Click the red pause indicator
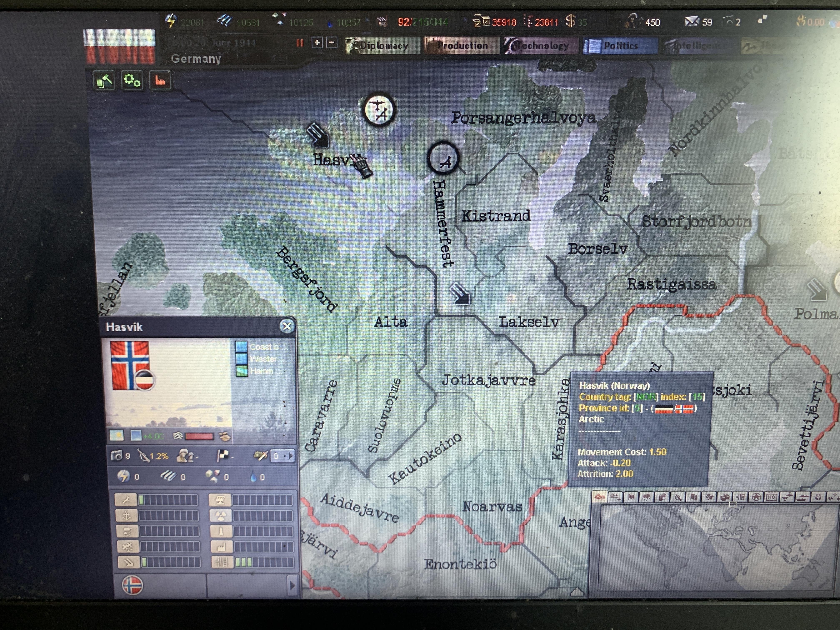This screenshot has height=630, width=840. (300, 43)
